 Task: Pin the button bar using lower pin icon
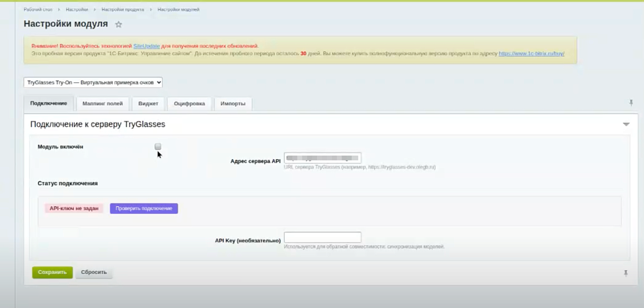626,273
